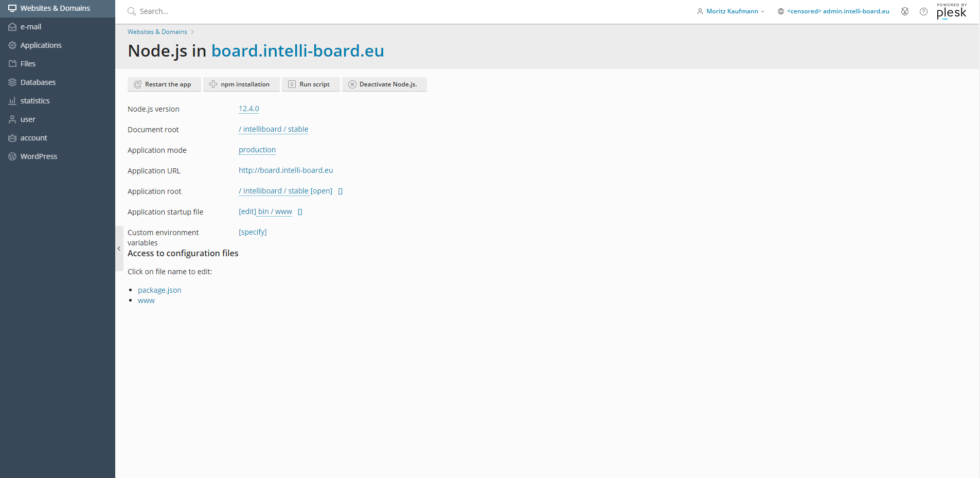Viewport: 980px width, 478px height.
Task: Open the admin.intelli-board.eu subscription selector
Action: coord(833,11)
